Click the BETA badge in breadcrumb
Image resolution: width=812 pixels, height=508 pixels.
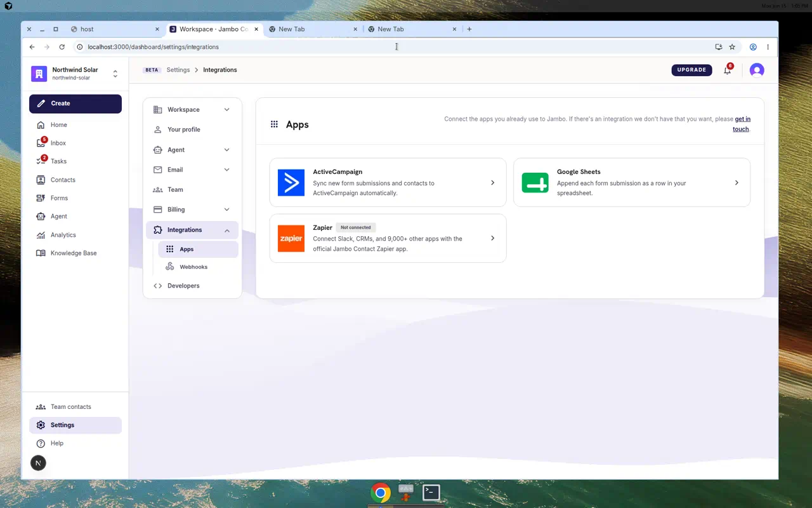click(152, 70)
